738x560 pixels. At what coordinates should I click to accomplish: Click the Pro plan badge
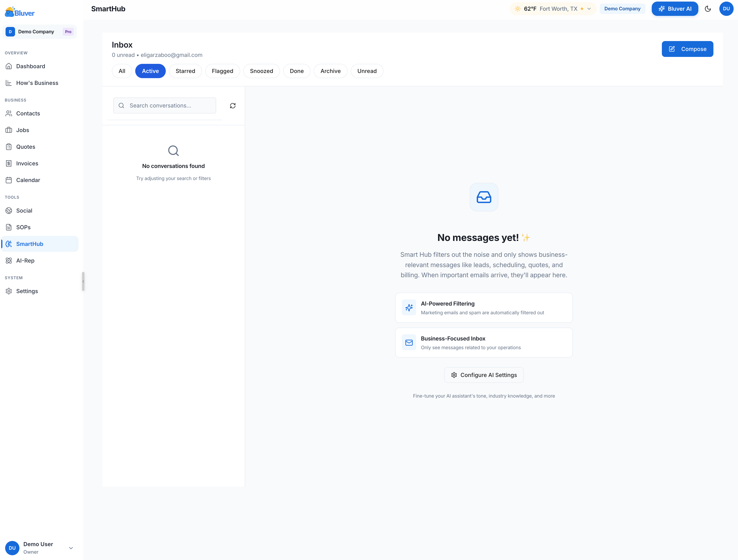[68, 32]
